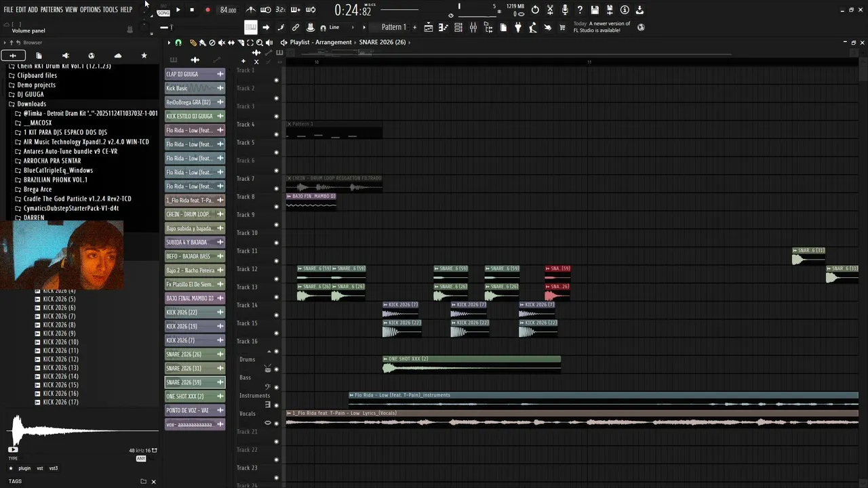Select the mute tool in Playlist toolbar
868x488 pixels.
coord(221,43)
